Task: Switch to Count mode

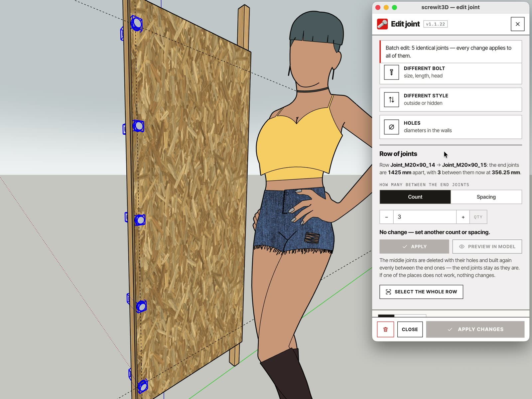Action: click(x=415, y=197)
